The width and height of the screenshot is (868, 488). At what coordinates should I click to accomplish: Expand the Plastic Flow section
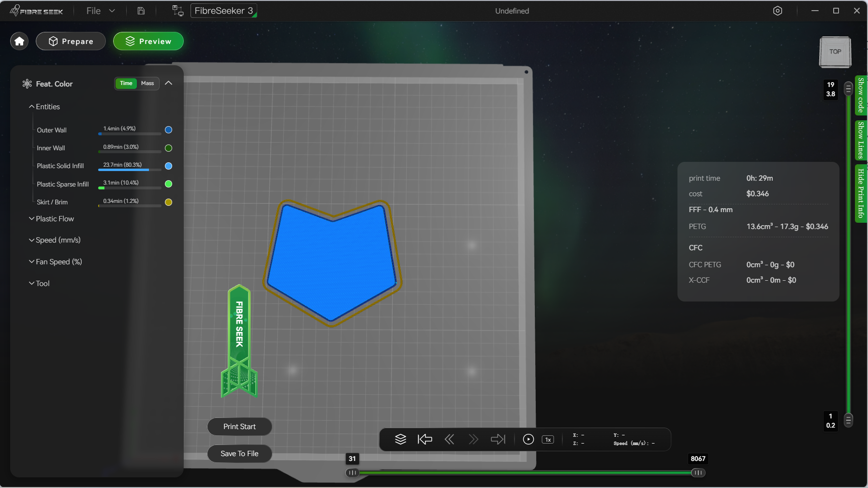click(x=51, y=219)
